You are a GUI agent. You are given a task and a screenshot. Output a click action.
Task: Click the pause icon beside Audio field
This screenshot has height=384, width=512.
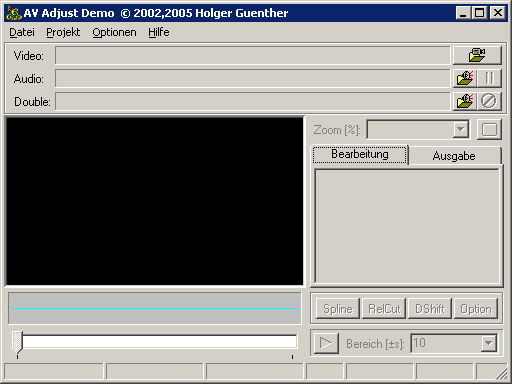(489, 79)
